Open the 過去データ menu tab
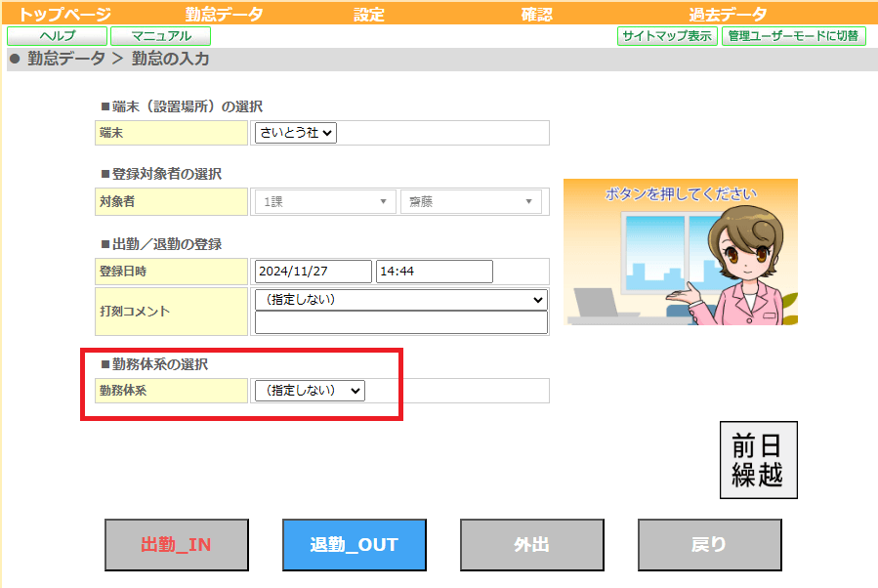This screenshot has width=878, height=588. 728,14
